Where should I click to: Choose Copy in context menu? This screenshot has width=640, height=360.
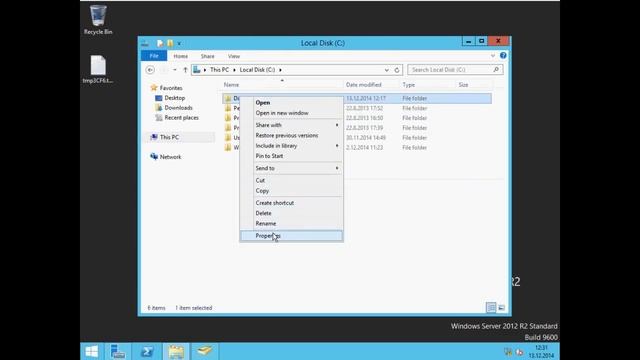291,191
